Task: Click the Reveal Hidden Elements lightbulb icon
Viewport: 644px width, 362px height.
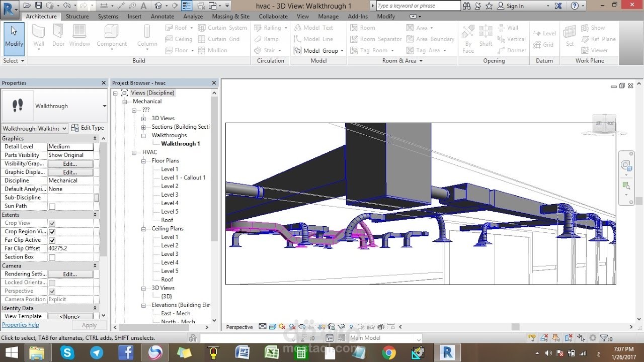Action: (351, 327)
